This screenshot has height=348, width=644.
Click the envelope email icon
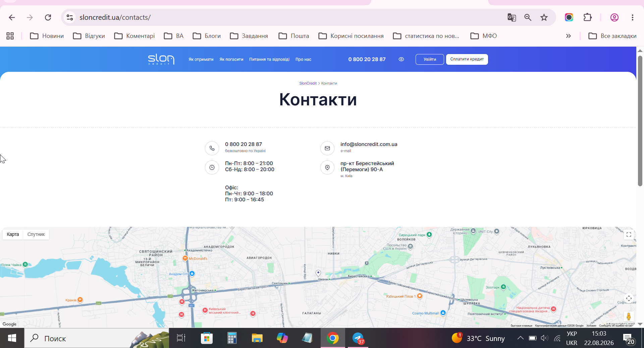pos(327,148)
